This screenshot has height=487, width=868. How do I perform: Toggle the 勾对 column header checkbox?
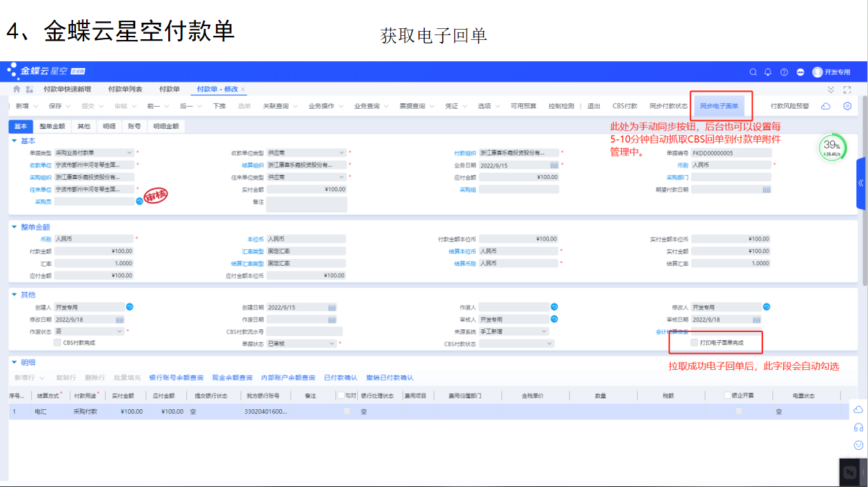click(341, 395)
